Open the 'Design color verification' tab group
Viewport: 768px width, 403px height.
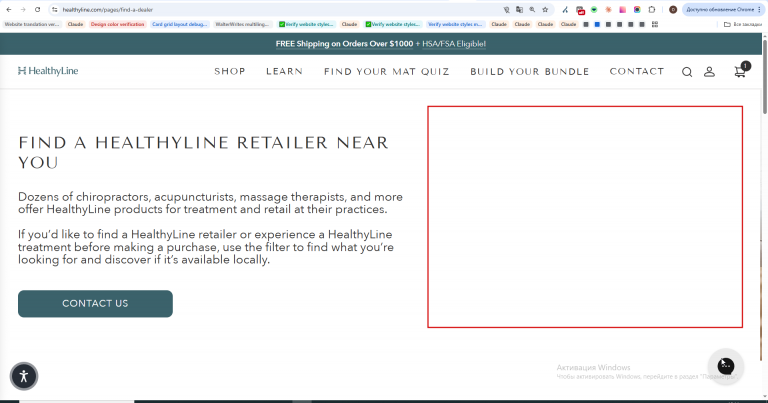click(118, 24)
